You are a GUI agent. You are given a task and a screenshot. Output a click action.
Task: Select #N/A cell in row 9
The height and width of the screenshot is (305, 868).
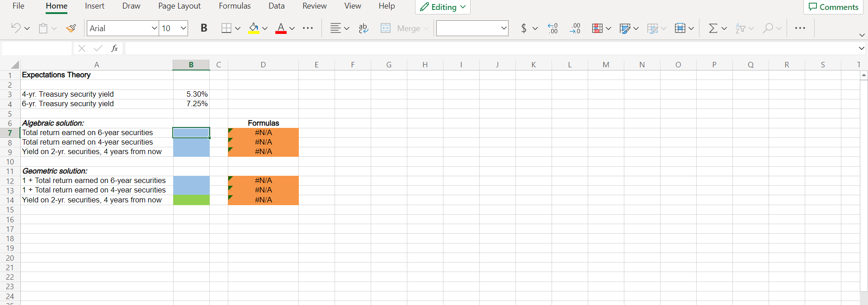(x=263, y=151)
